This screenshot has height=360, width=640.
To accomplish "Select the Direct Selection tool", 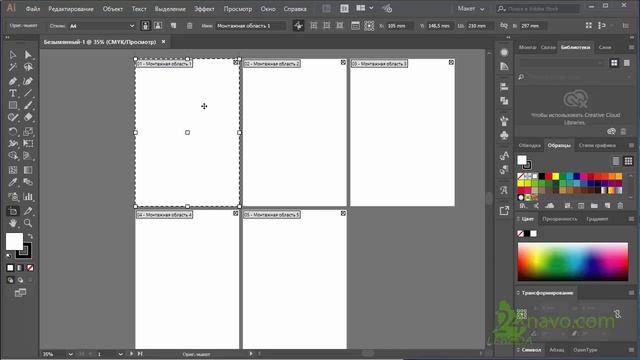I will pyautogui.click(x=28, y=55).
